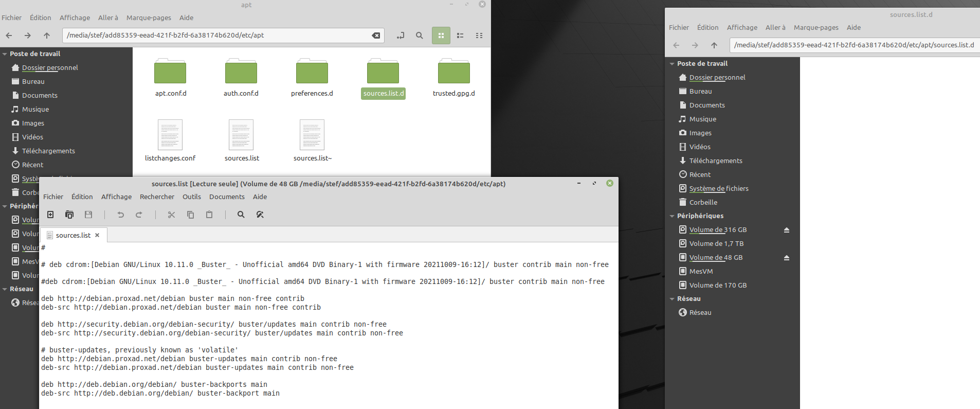The image size is (980, 409).
Task: Toggle location entry mode in apt window
Action: click(401, 35)
